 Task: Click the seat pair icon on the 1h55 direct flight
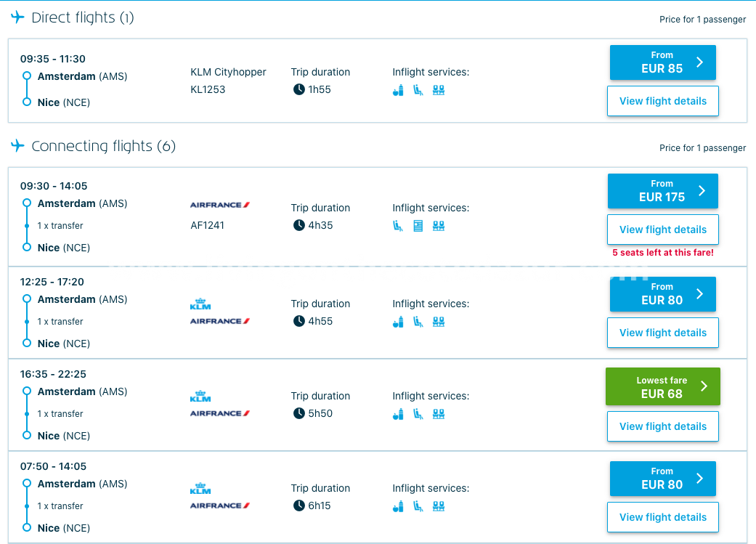(438, 90)
